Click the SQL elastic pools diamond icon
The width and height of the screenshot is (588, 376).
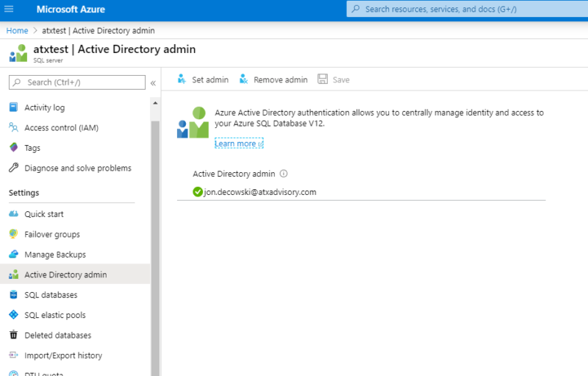(x=13, y=315)
